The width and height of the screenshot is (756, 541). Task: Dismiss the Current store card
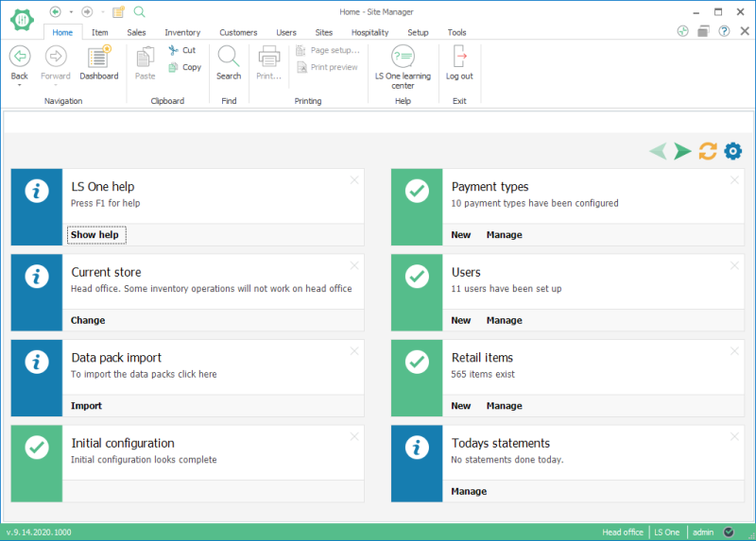coord(354,265)
